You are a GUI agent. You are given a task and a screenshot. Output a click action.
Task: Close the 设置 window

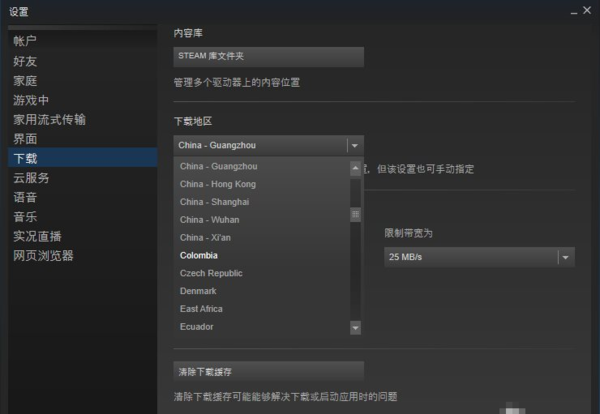tap(587, 10)
